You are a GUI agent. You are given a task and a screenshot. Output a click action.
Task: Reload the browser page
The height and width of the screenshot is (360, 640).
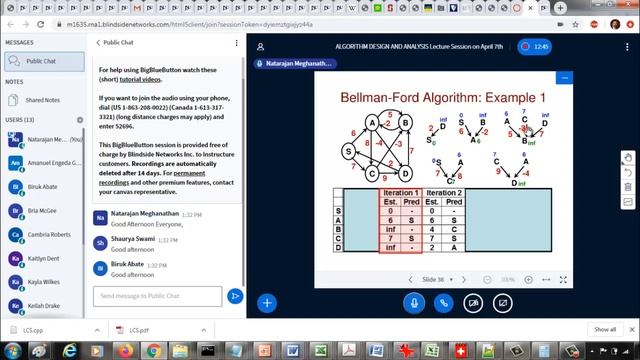[x=40, y=24]
